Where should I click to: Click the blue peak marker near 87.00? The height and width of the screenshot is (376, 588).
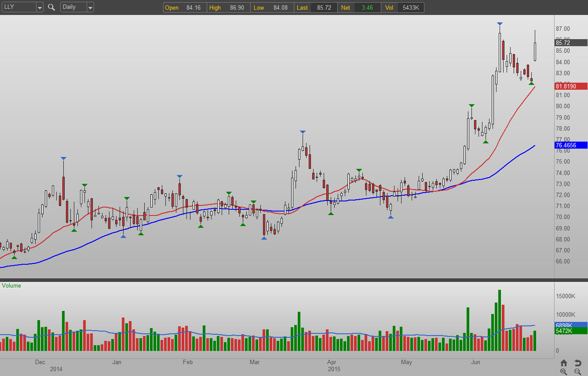[x=500, y=23]
